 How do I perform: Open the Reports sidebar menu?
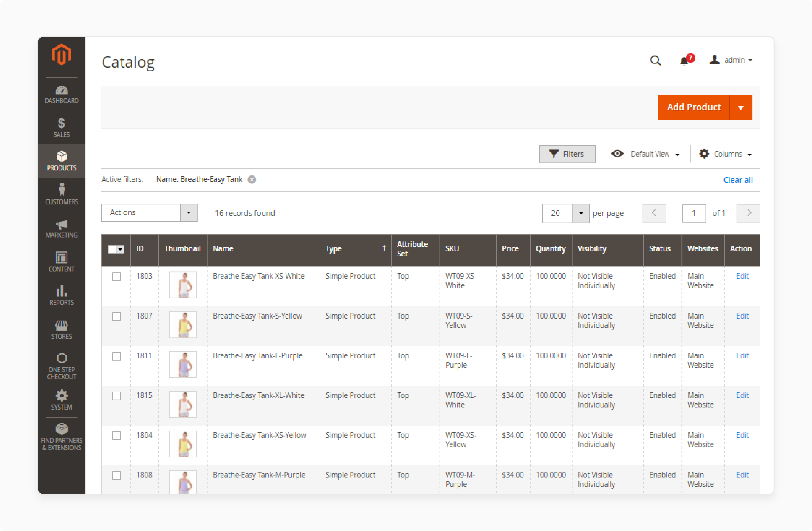pos(61,295)
